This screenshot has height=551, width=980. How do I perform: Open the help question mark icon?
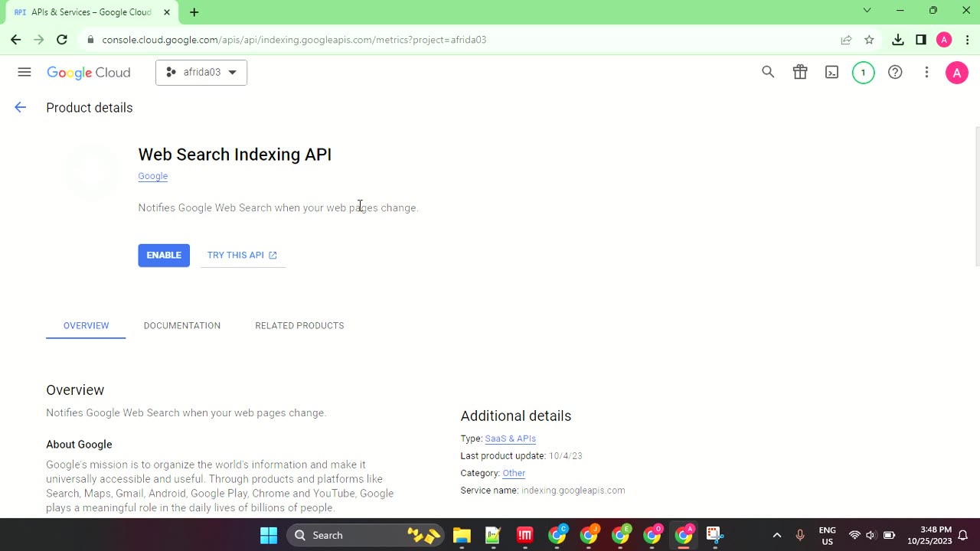895,72
